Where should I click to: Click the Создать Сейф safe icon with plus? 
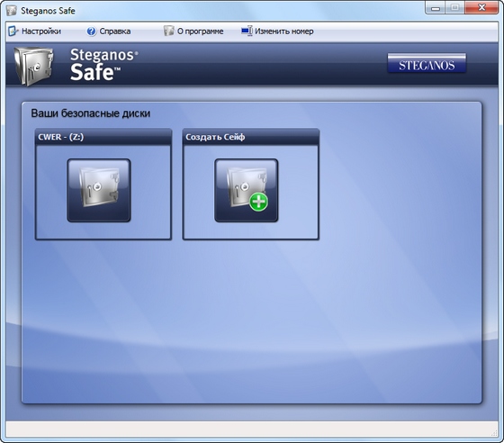point(247,190)
